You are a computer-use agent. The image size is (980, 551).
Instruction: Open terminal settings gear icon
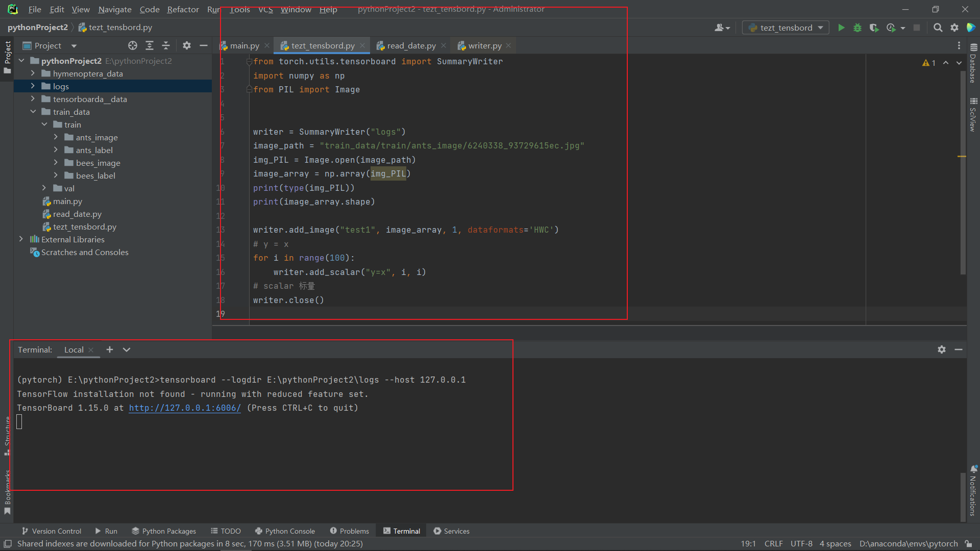click(x=942, y=349)
